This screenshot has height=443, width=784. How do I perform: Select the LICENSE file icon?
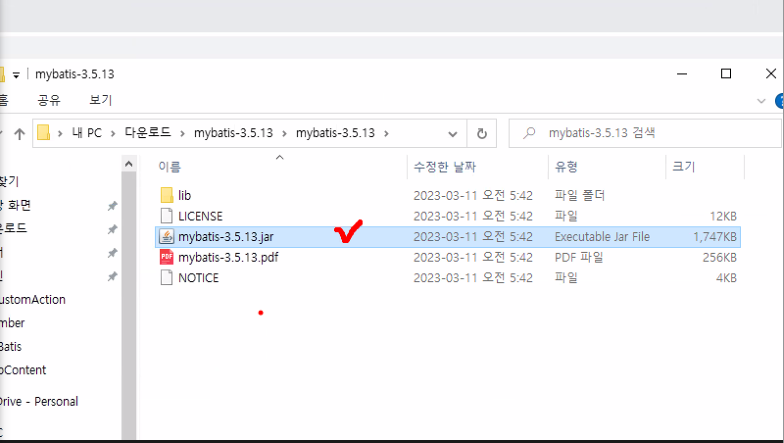166,216
